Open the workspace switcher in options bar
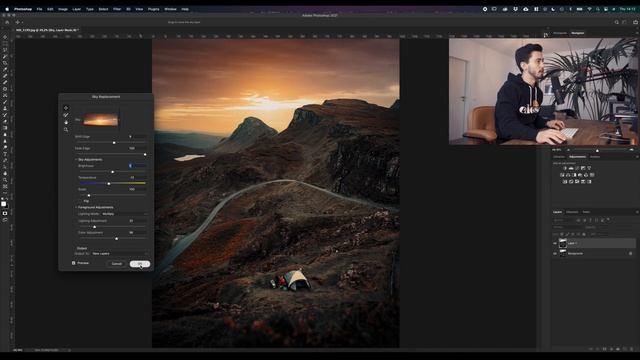 tap(625, 22)
